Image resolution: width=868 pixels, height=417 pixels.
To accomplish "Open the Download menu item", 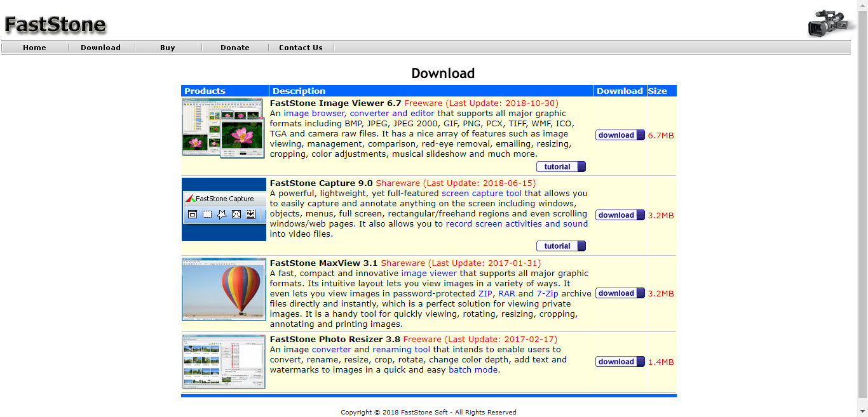I will tap(100, 48).
